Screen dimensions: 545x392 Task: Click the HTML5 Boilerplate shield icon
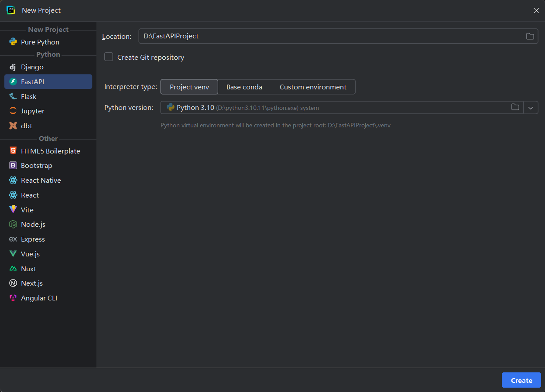(x=13, y=151)
